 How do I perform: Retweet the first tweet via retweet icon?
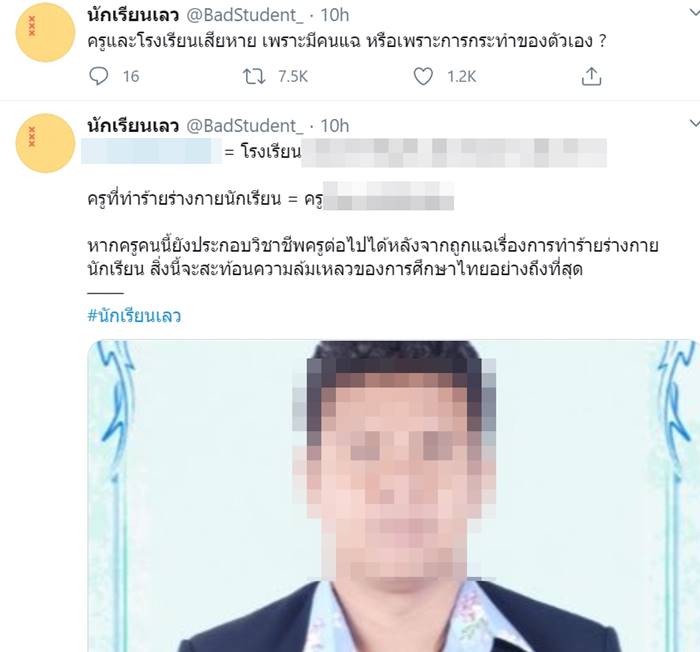pos(254,76)
